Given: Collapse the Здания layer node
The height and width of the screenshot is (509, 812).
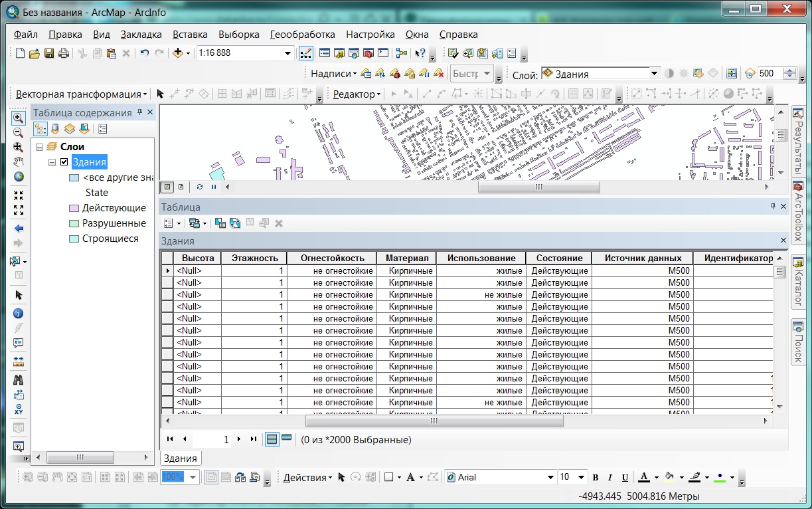Looking at the screenshot, I should click(x=52, y=162).
